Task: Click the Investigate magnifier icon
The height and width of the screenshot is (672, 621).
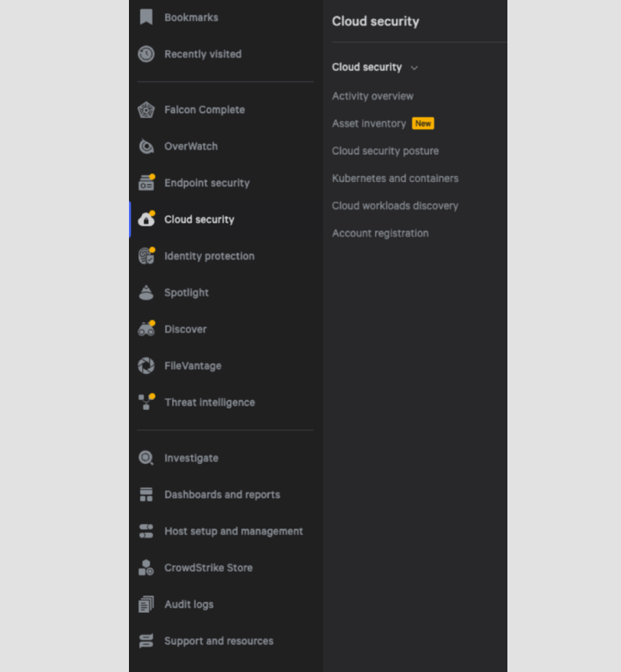Action: tap(146, 458)
